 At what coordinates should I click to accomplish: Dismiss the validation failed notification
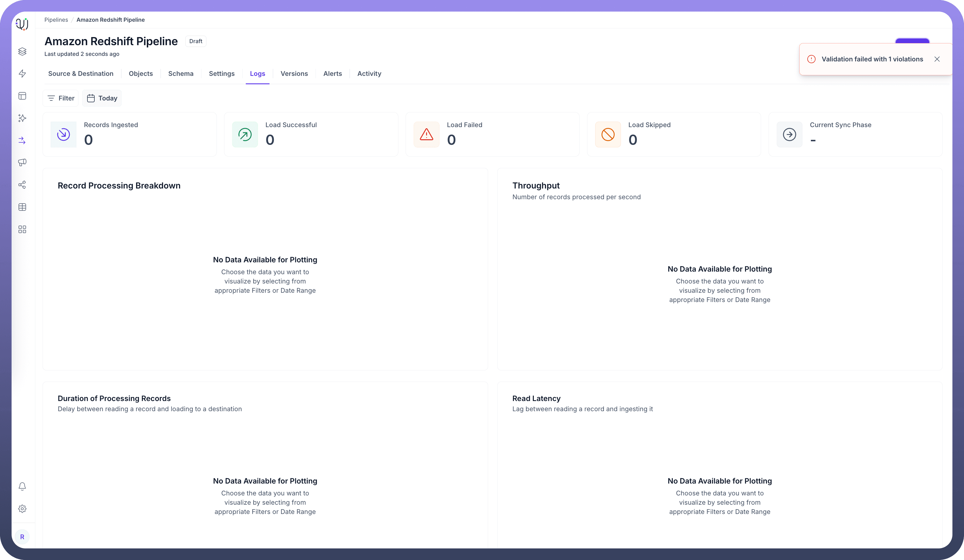pyautogui.click(x=937, y=59)
